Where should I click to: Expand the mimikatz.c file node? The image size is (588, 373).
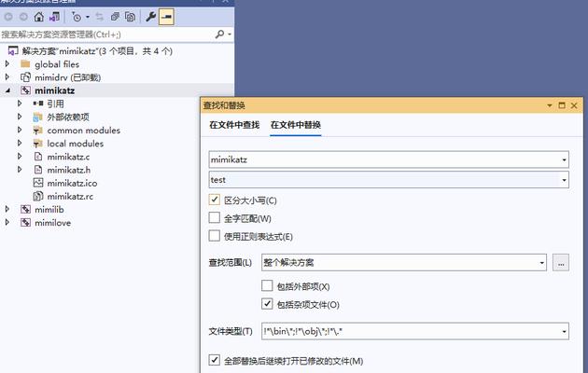click(20, 157)
